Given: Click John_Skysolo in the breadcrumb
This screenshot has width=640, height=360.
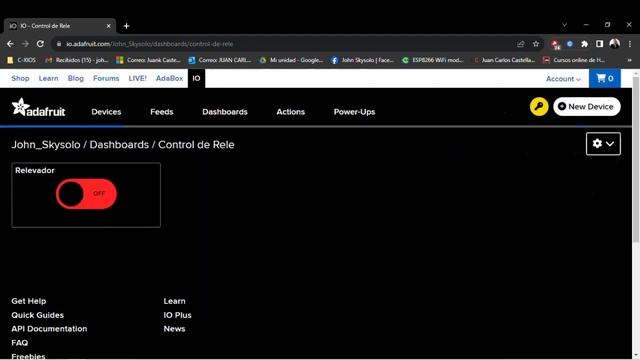Looking at the screenshot, I should 46,145.
